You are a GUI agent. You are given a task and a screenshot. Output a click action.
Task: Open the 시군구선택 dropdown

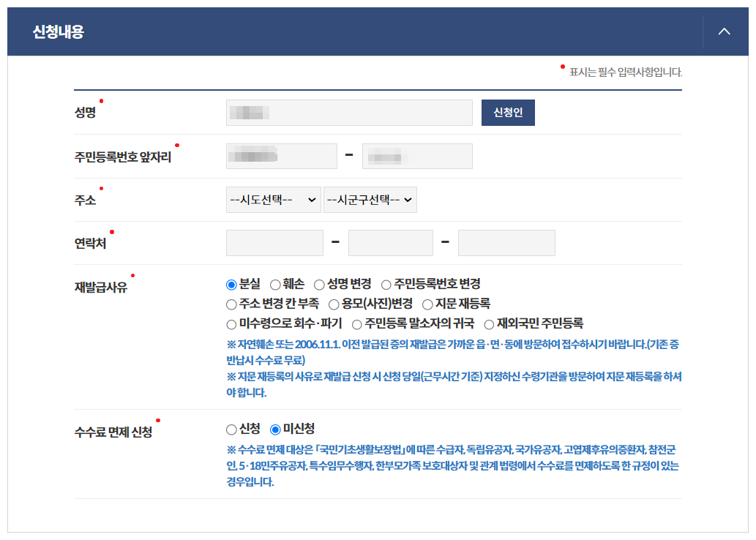click(x=370, y=200)
